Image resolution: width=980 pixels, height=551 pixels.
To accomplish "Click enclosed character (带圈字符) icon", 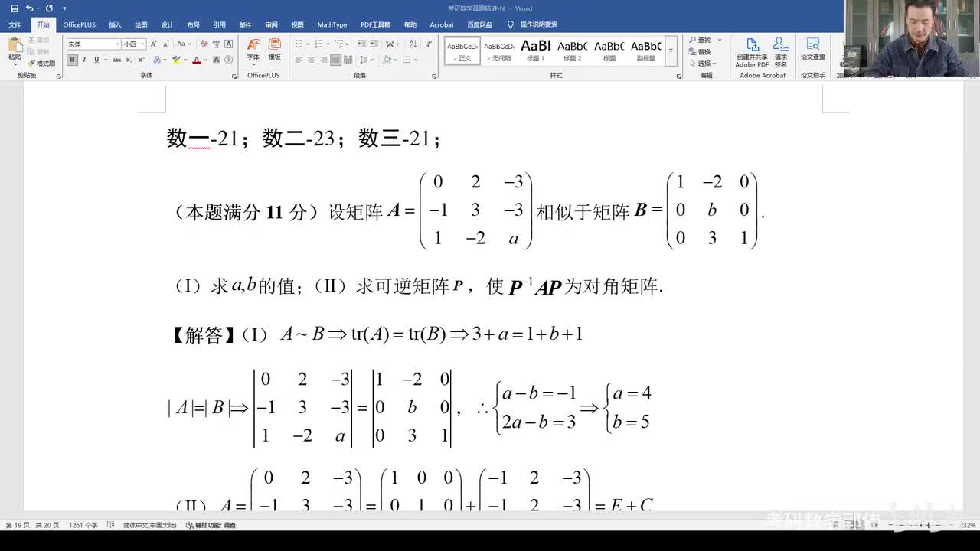I will [x=229, y=60].
